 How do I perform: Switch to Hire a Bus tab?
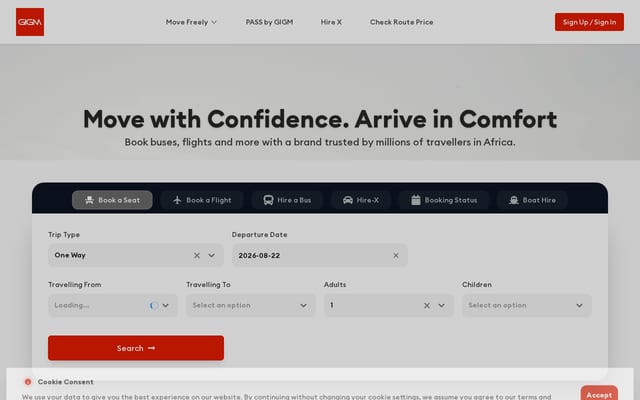click(287, 200)
